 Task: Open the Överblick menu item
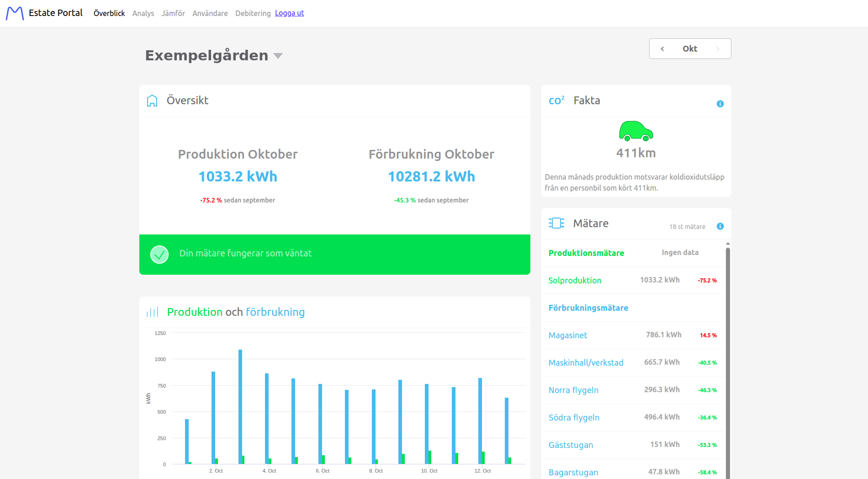click(109, 13)
